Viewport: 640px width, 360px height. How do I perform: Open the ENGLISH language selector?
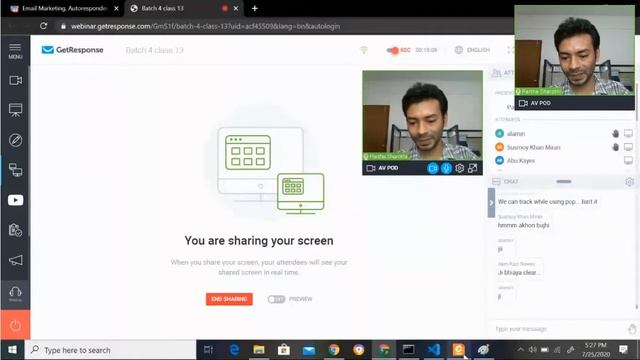point(472,50)
